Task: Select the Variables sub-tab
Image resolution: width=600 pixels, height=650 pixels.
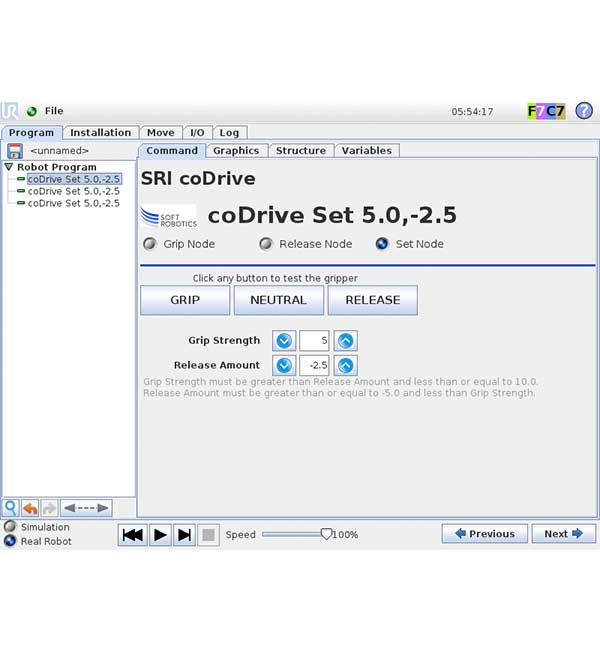Action: tap(367, 151)
